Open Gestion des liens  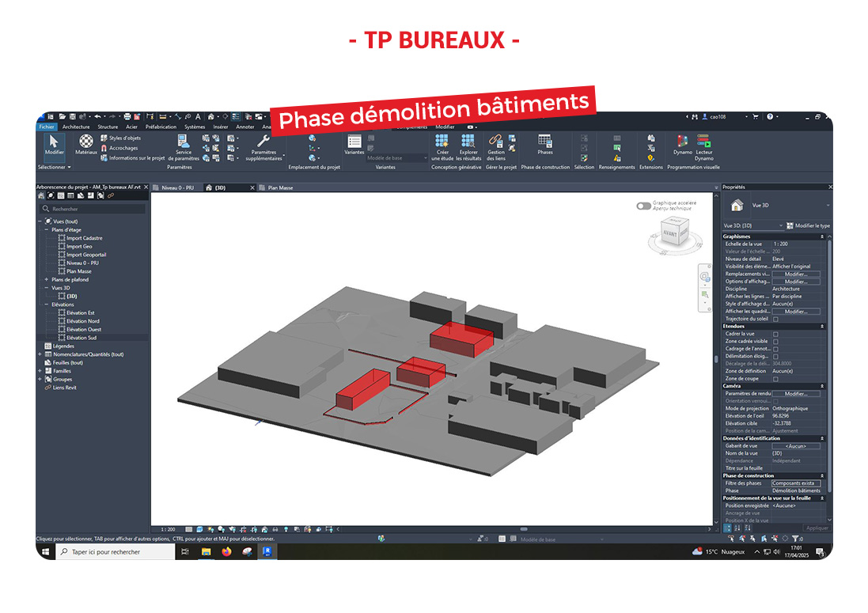click(496, 147)
